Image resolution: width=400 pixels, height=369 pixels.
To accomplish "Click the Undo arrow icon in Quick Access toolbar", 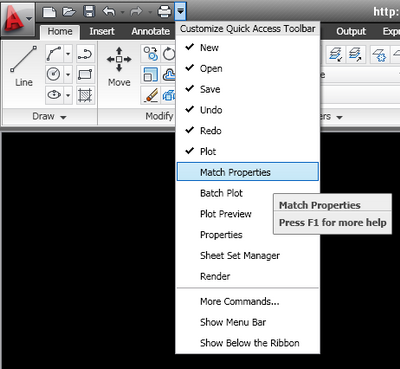I will tap(109, 12).
